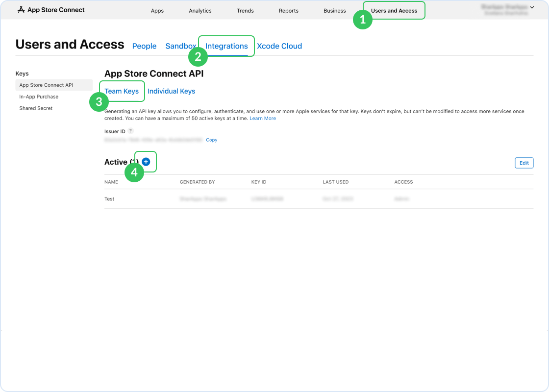The width and height of the screenshot is (549, 392).
Task: Open Users and Access
Action: tap(394, 10)
